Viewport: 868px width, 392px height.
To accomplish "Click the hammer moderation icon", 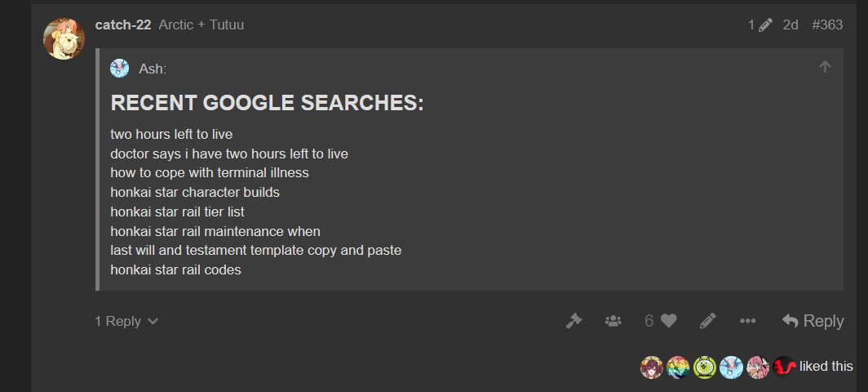I will tap(573, 321).
